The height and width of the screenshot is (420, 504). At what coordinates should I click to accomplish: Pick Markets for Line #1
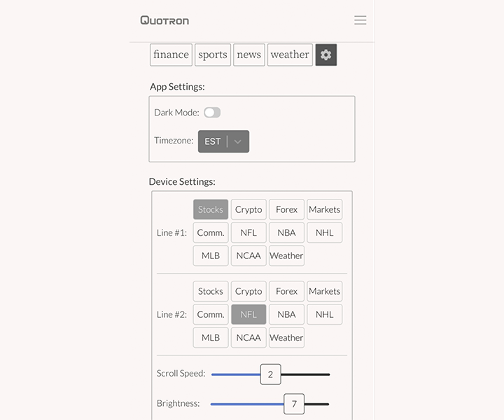(324, 209)
